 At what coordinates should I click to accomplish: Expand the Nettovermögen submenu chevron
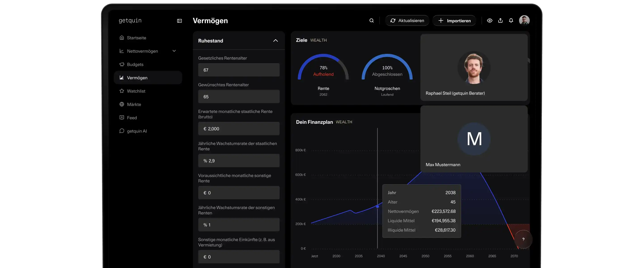point(174,51)
